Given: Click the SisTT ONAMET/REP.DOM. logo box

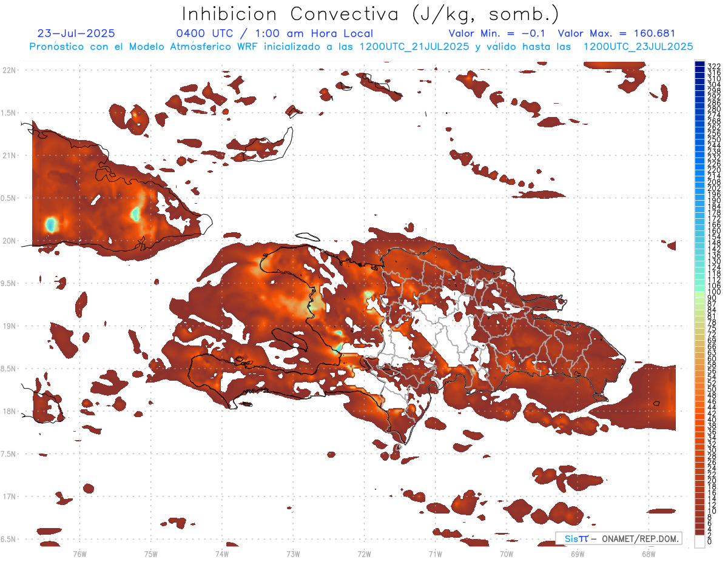Looking at the screenshot, I should (619, 538).
